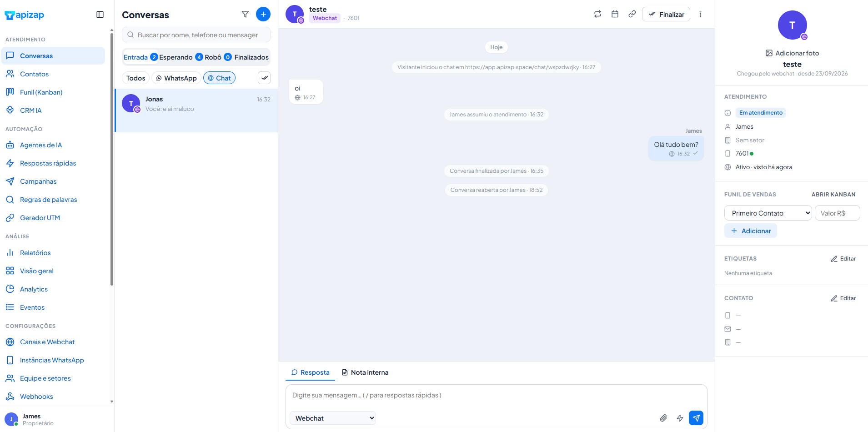Open Regras de palavras
This screenshot has width=868, height=432.
click(x=53, y=200)
